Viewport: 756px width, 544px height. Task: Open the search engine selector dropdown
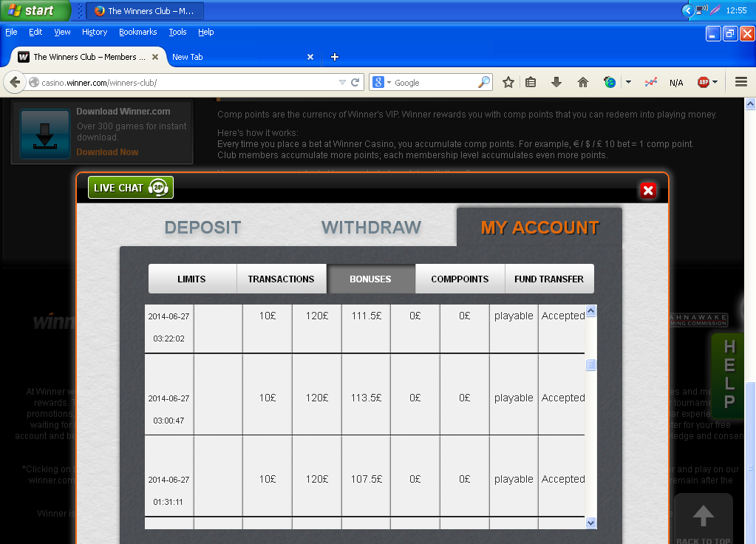pos(381,83)
